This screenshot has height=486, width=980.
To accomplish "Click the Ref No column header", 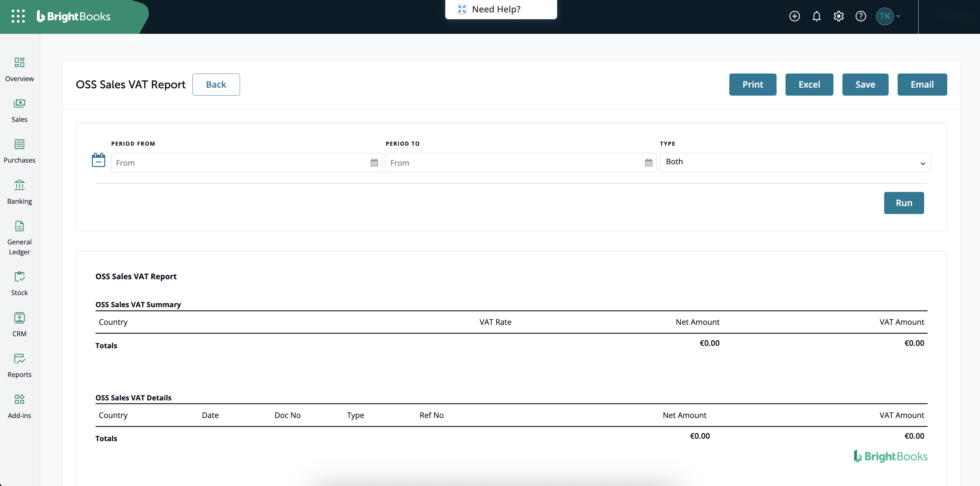I will coord(431,415).
